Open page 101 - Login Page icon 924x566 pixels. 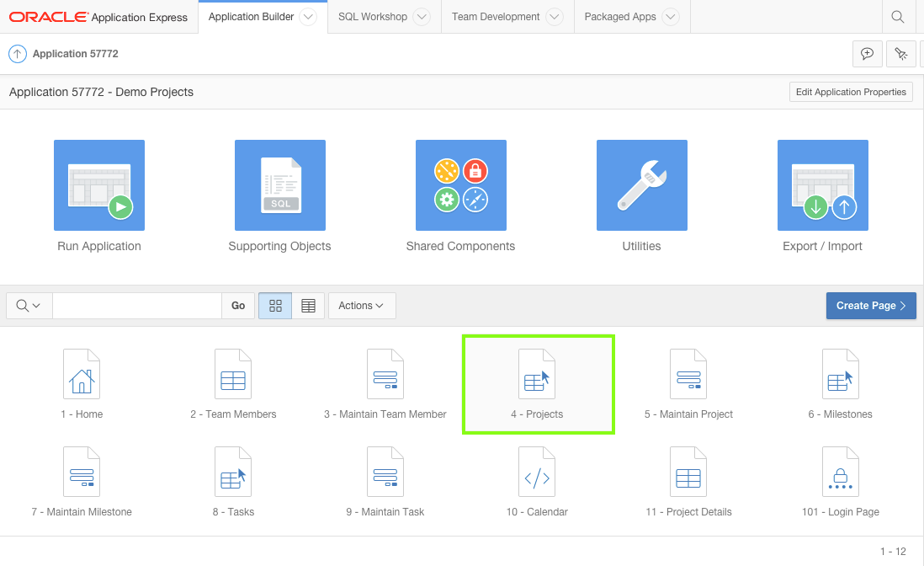841,472
